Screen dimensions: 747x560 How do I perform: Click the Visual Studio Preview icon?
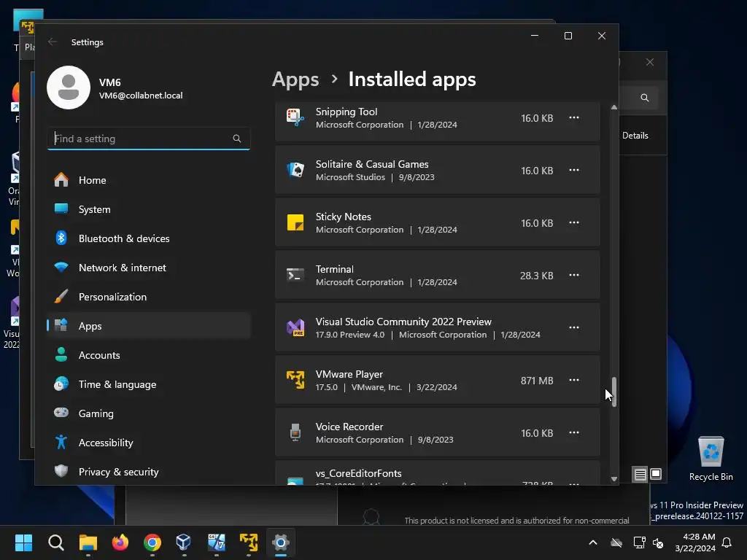coord(295,327)
